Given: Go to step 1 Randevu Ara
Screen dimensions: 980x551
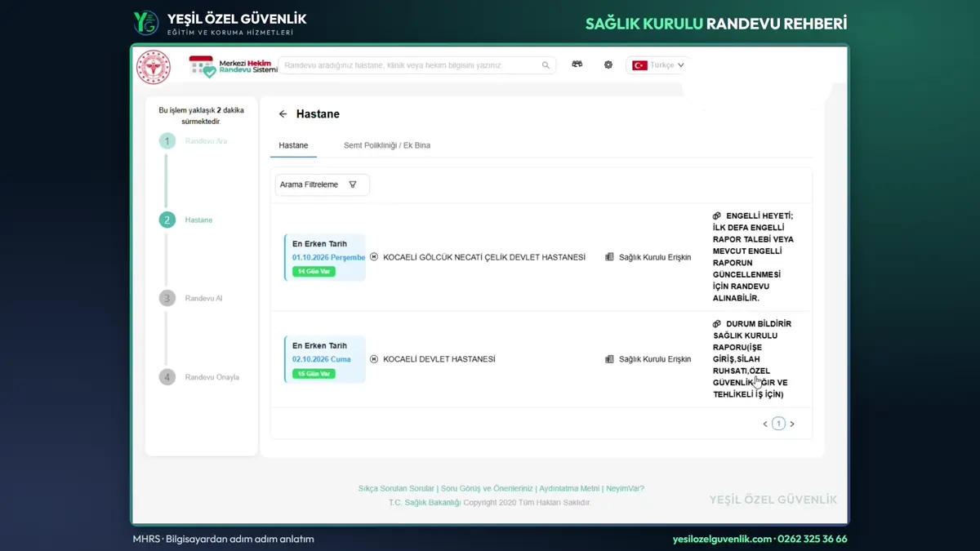Looking at the screenshot, I should tap(194, 141).
